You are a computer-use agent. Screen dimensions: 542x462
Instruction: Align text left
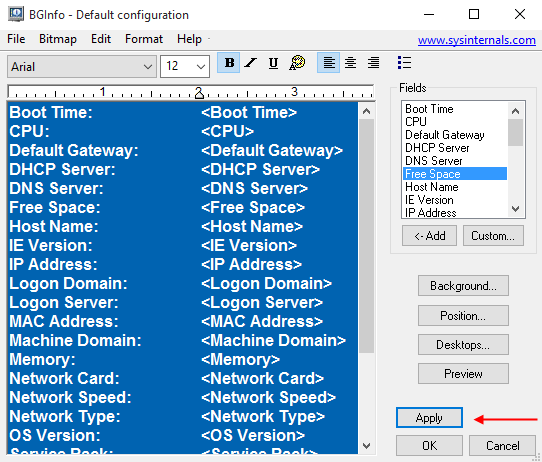click(x=328, y=63)
